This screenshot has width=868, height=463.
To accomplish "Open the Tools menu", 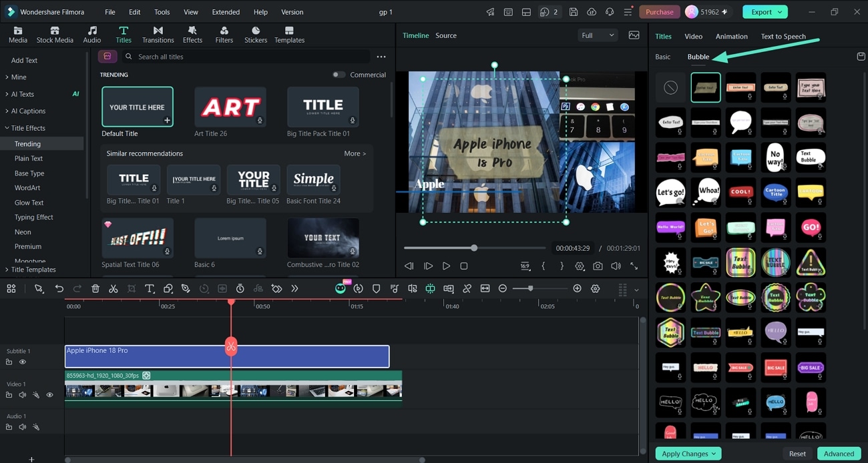I will click(162, 12).
